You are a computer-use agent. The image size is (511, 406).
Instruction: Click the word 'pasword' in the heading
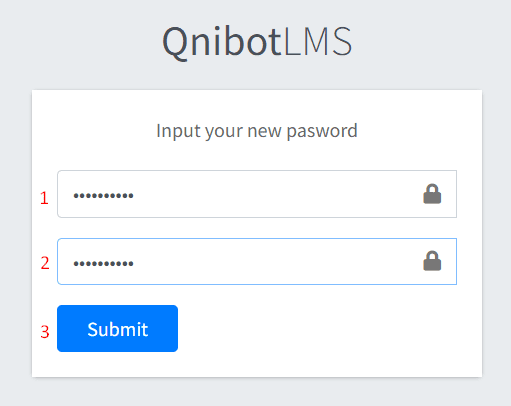[322, 131]
